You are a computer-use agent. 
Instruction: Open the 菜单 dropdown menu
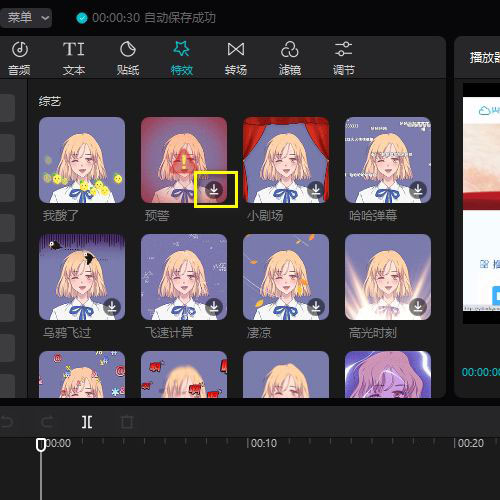26,18
